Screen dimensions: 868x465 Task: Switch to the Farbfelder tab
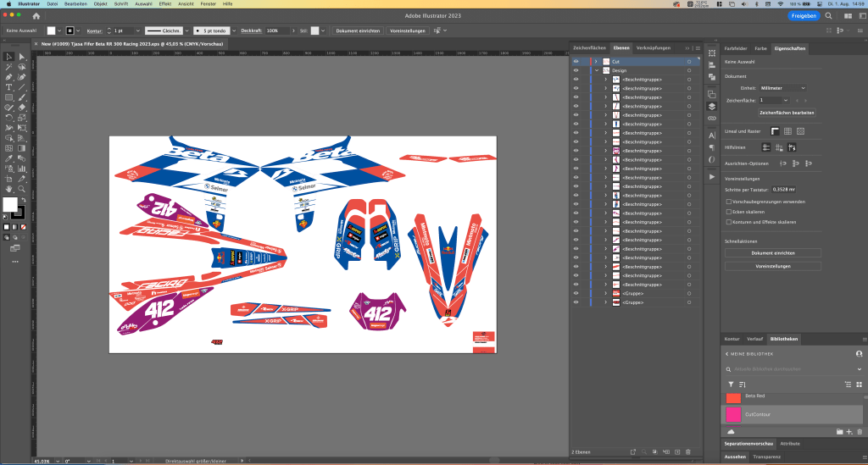pyautogui.click(x=735, y=49)
